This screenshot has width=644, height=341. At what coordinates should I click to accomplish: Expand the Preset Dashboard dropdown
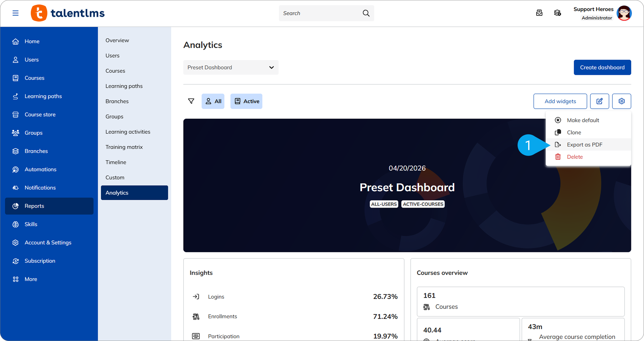(231, 67)
